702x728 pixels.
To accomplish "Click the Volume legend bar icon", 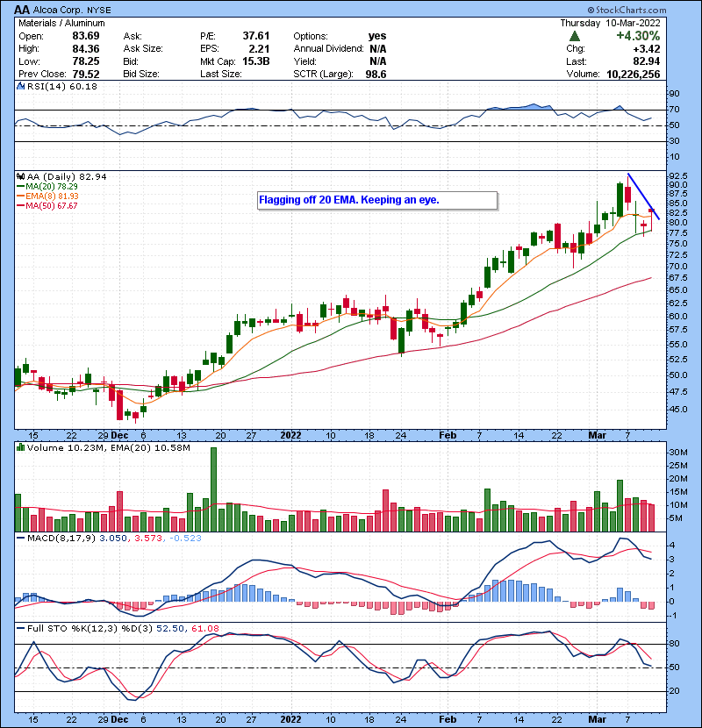I will point(20,447).
